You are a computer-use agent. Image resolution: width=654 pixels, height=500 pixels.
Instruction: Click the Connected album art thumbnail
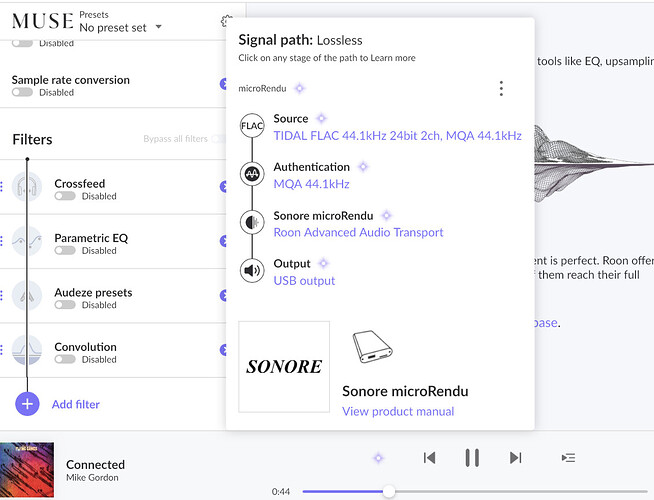click(26, 469)
